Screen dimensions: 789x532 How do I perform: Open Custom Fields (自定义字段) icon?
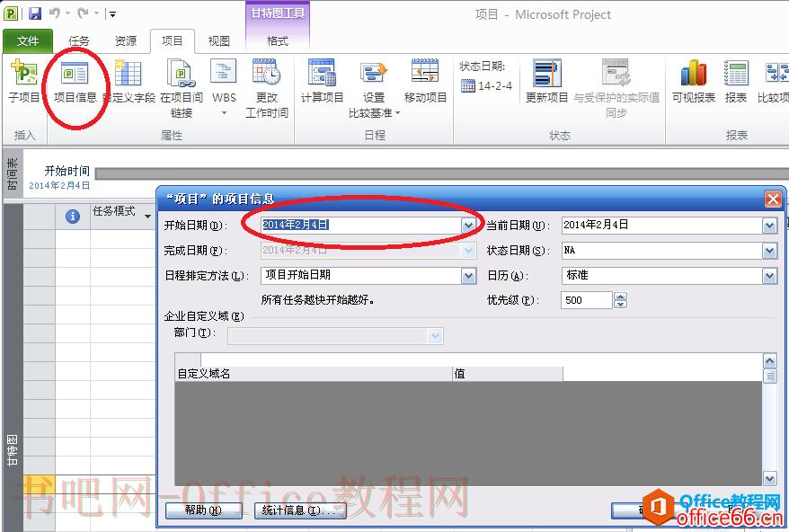point(128,73)
